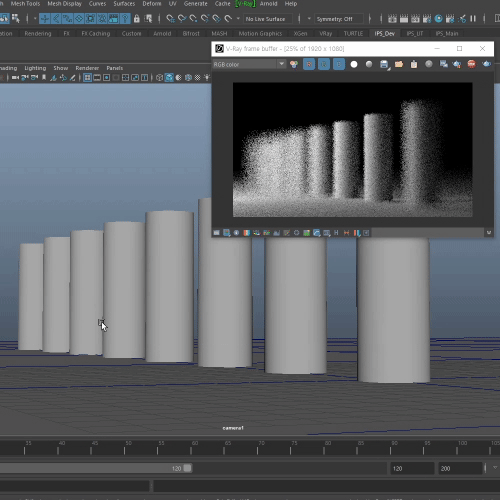Open the V-Ray menu in the menu bar
The width and height of the screenshot is (500, 500).
coord(245,4)
